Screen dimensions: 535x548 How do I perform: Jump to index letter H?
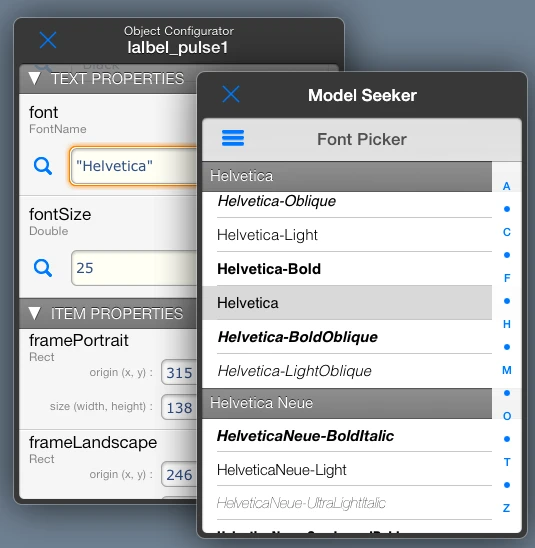pos(507,324)
